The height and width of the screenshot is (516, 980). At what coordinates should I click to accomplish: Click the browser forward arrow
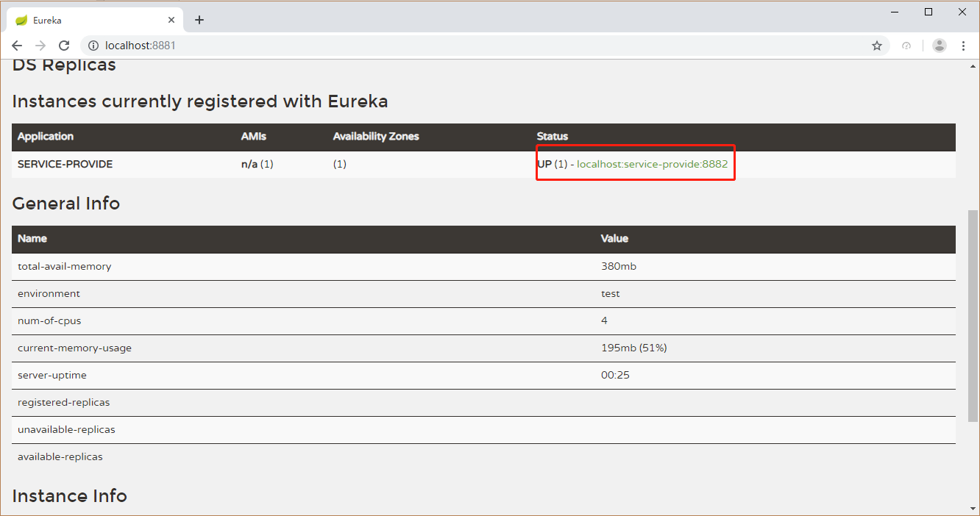(x=40, y=46)
